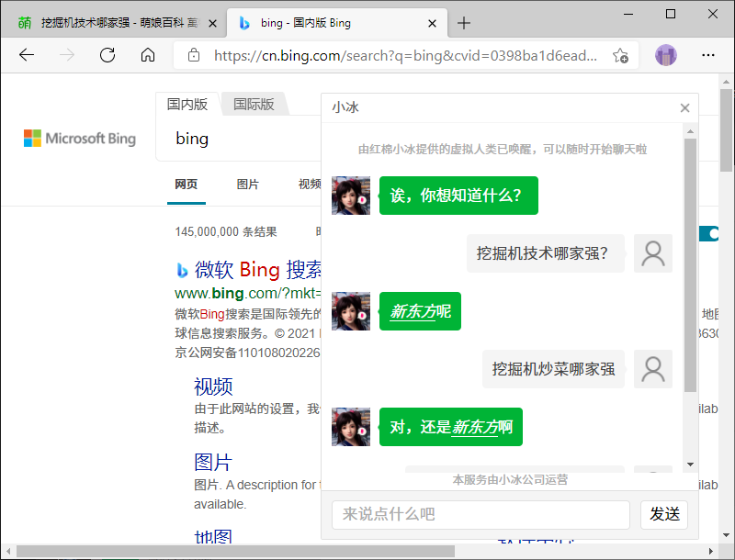Reload the current Bing page
This screenshot has height=560, width=735.
(107, 55)
